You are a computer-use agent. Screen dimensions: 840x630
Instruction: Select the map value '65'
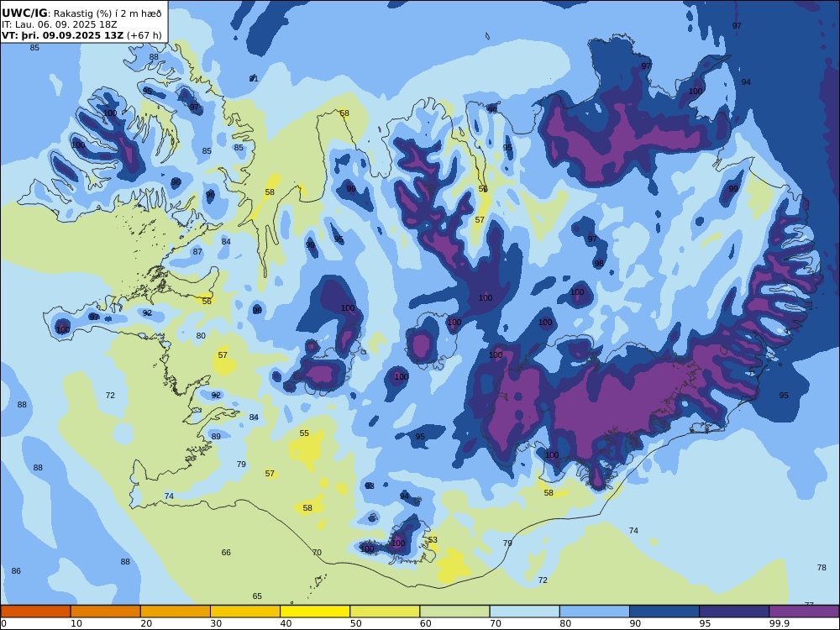click(257, 596)
